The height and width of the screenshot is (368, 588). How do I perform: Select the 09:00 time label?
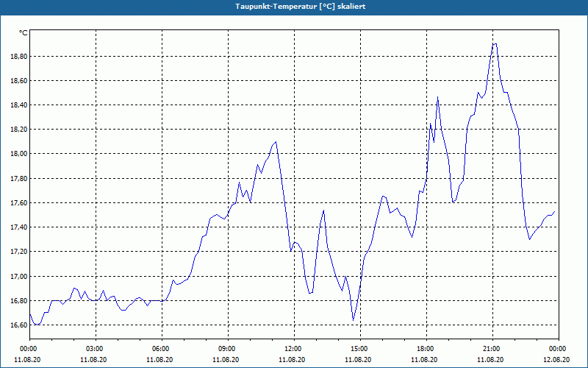[x=226, y=349]
